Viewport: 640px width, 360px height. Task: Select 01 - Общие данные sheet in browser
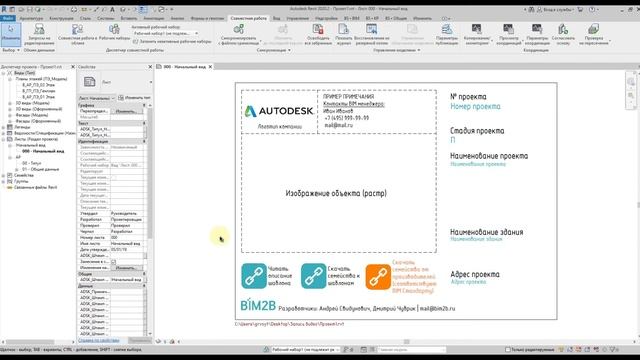click(x=40, y=169)
